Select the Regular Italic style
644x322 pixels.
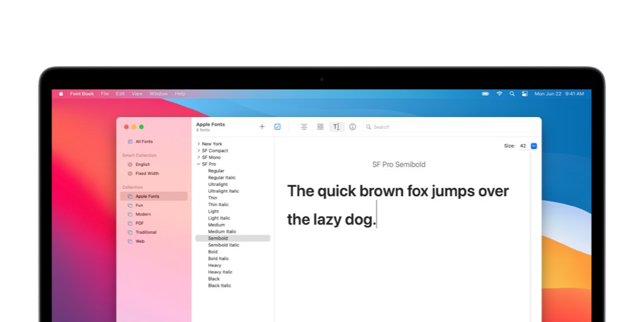222,177
